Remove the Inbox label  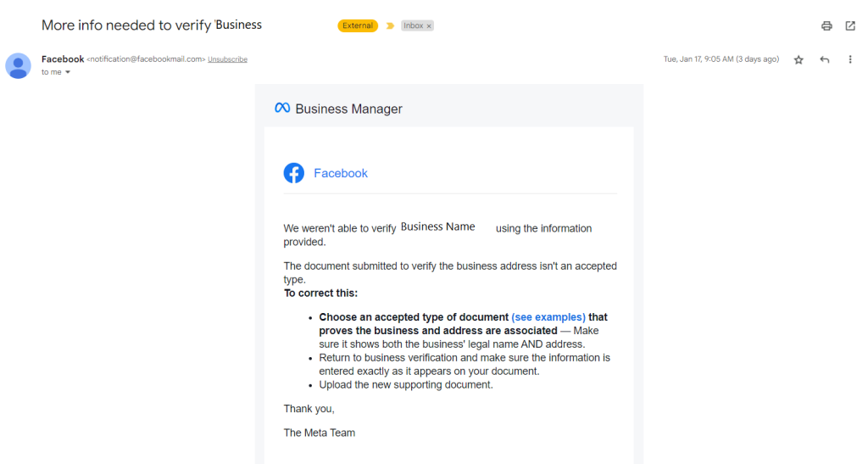coord(429,26)
